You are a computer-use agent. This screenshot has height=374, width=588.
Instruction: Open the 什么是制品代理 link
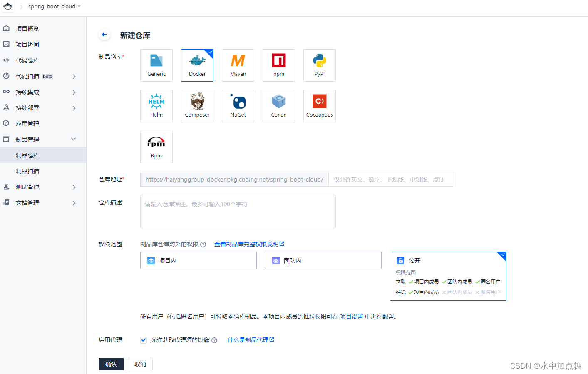point(251,340)
